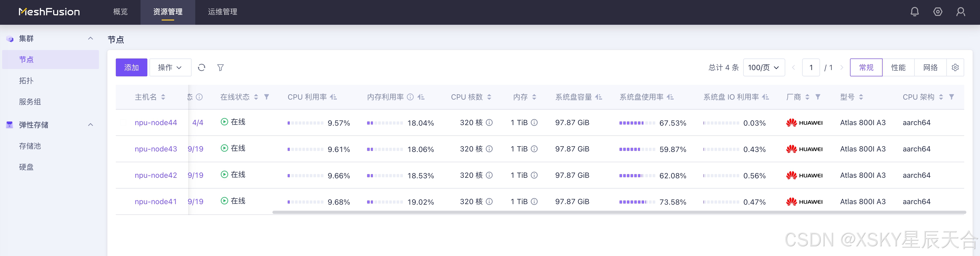The width and height of the screenshot is (980, 256).
Task: Click the MeshFusion logo
Action: 49,12
